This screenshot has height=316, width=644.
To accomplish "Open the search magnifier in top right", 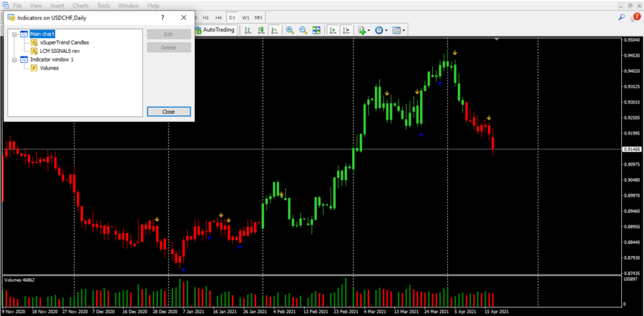I will click(x=621, y=17).
